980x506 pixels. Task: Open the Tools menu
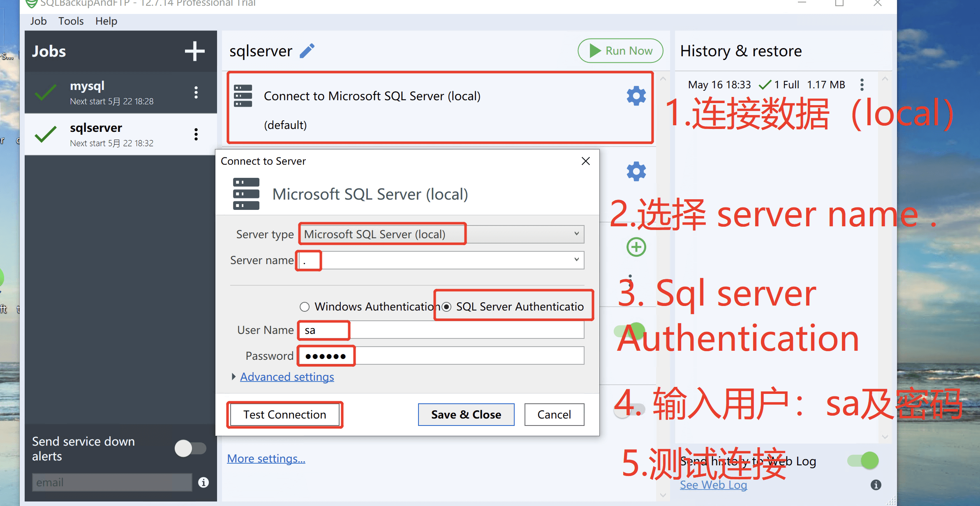click(x=71, y=21)
